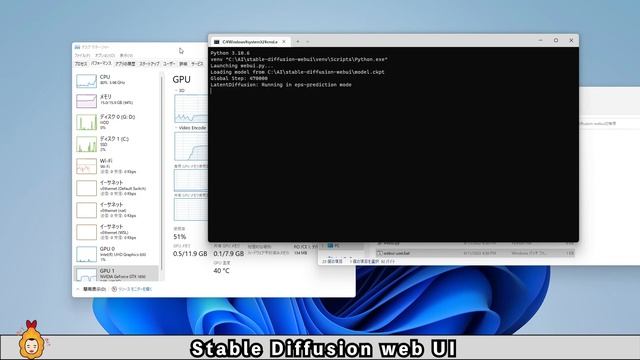The height and width of the screenshot is (360, 640).
Task: Select メモリ in the performance sidebar
Action: tap(116, 100)
